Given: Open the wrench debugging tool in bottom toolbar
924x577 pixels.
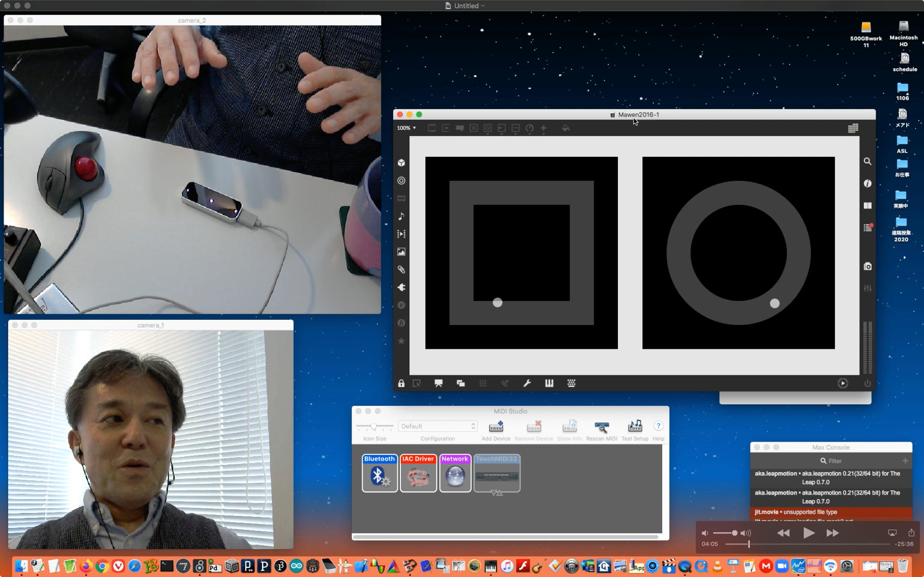Looking at the screenshot, I should click(527, 383).
